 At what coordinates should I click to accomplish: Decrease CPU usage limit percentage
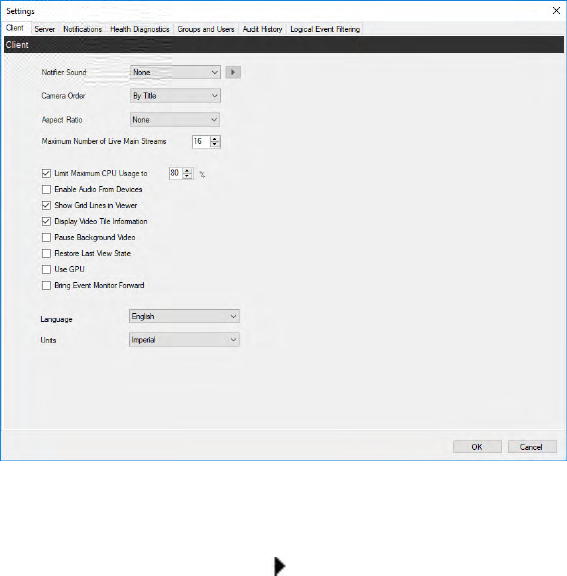pos(187,176)
